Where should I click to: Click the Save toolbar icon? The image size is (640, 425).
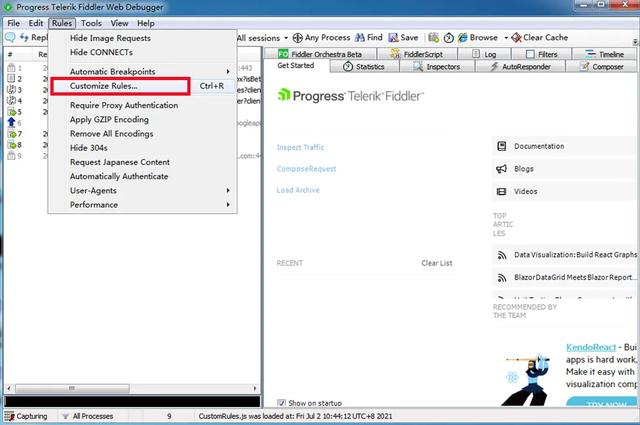click(x=393, y=38)
